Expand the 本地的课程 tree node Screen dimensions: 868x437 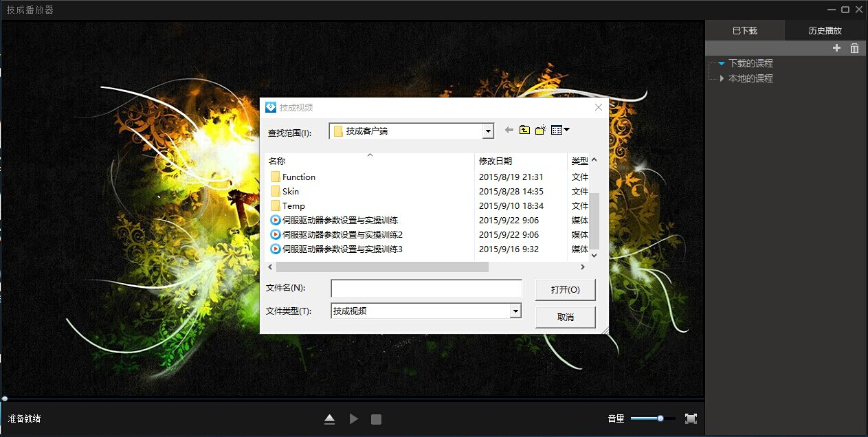[721, 79]
